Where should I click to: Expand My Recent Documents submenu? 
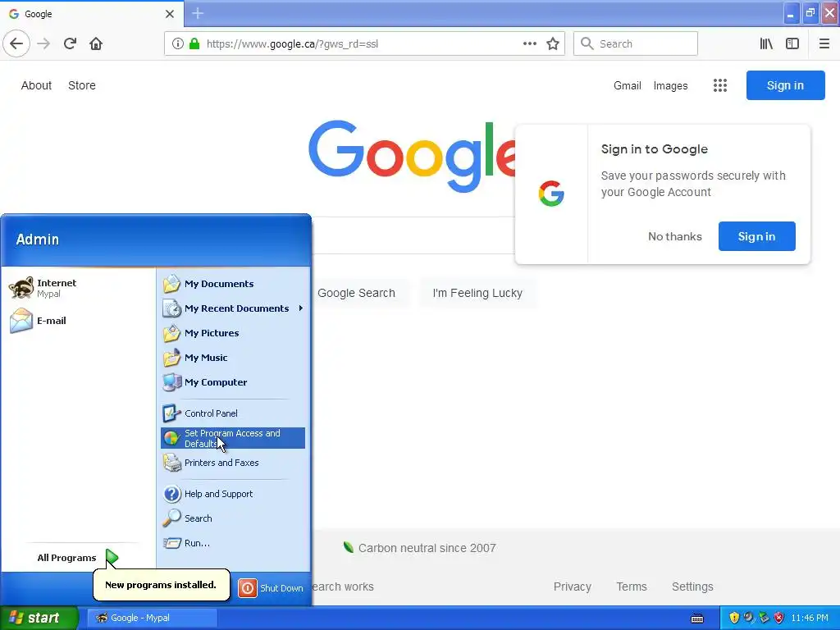tap(233, 308)
